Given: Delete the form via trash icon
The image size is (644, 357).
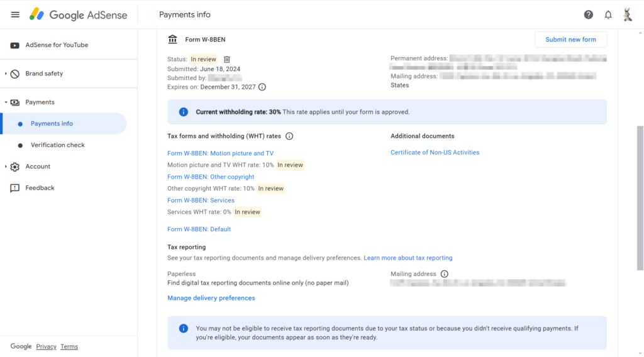Looking at the screenshot, I should [226, 60].
